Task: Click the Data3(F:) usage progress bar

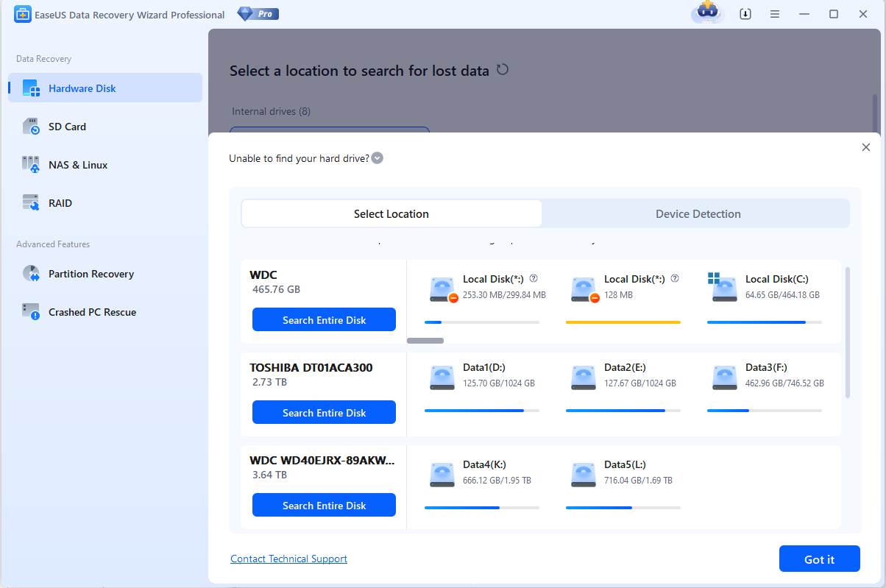Action: click(764, 411)
